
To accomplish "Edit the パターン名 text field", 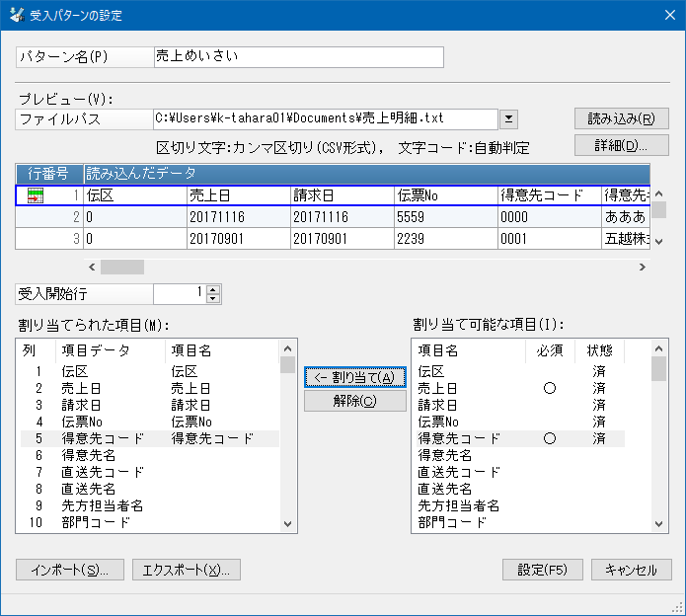I will tap(298, 57).
